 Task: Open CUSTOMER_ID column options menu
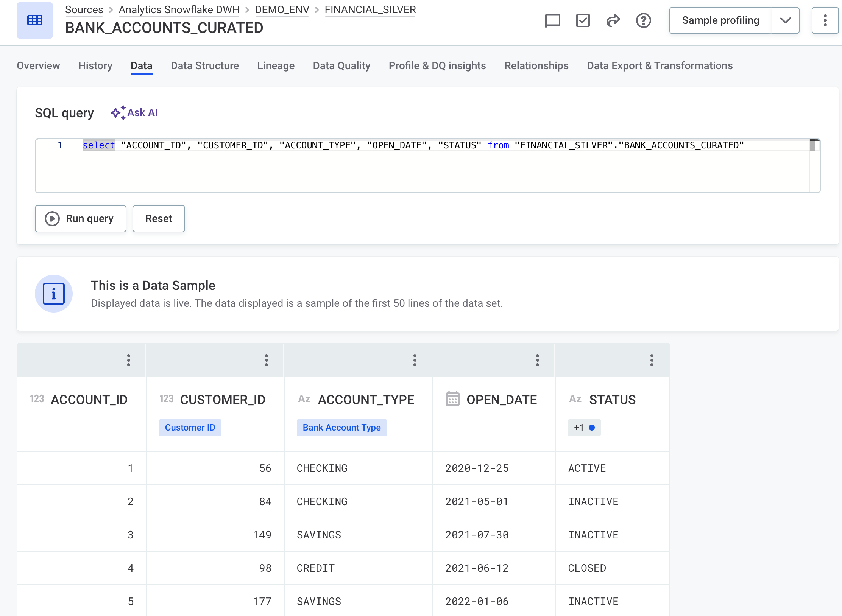coord(267,360)
